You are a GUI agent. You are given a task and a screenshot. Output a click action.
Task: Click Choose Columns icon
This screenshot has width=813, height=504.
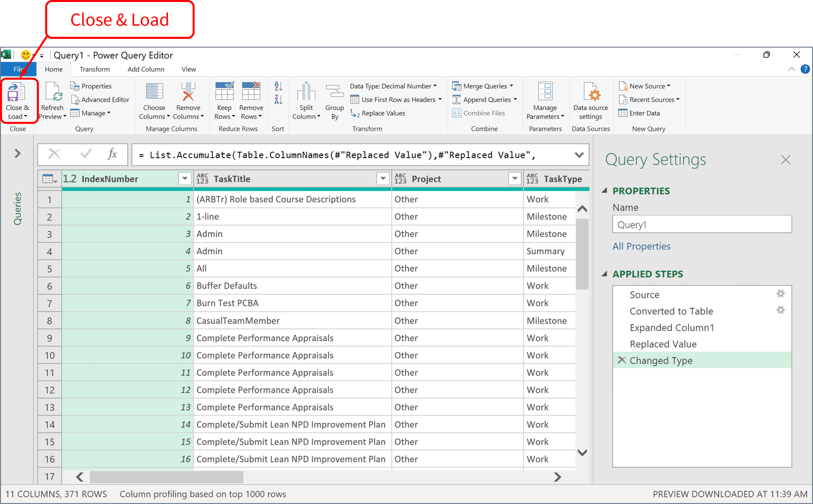coord(154,92)
